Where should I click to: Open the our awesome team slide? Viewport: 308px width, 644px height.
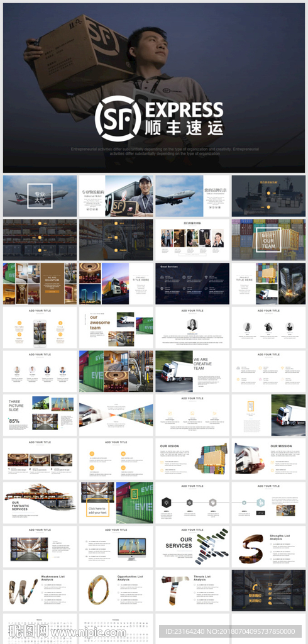tap(116, 327)
